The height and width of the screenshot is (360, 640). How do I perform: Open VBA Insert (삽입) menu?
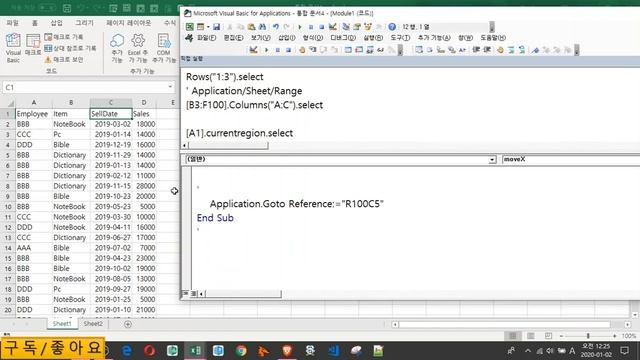point(287,38)
